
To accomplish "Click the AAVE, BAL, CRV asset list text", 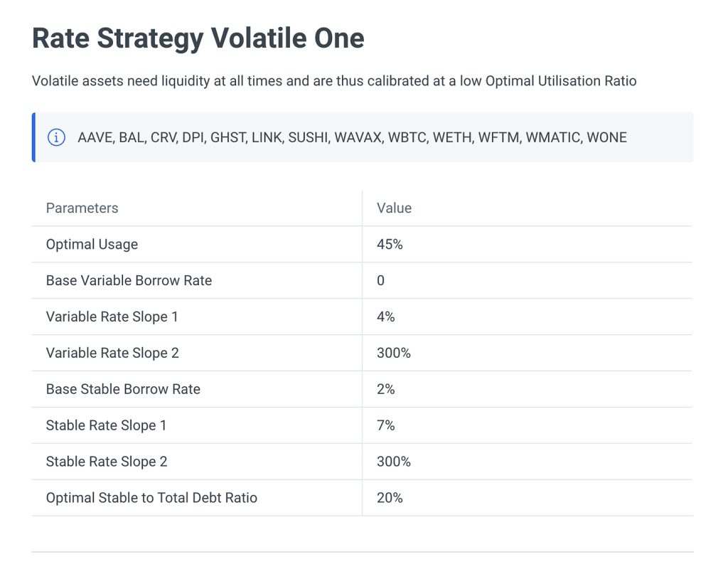I will 352,137.
